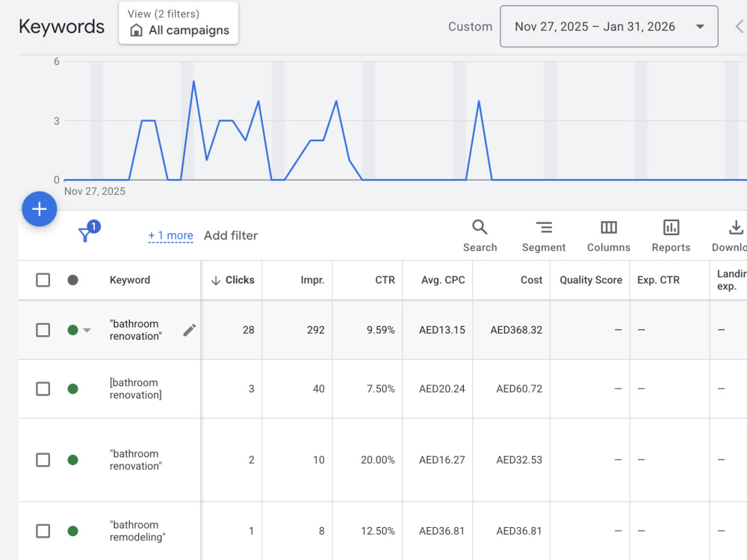The image size is (747, 560).
Task: Check the [bathroom renovation] row checkbox
Action: pyautogui.click(x=43, y=389)
